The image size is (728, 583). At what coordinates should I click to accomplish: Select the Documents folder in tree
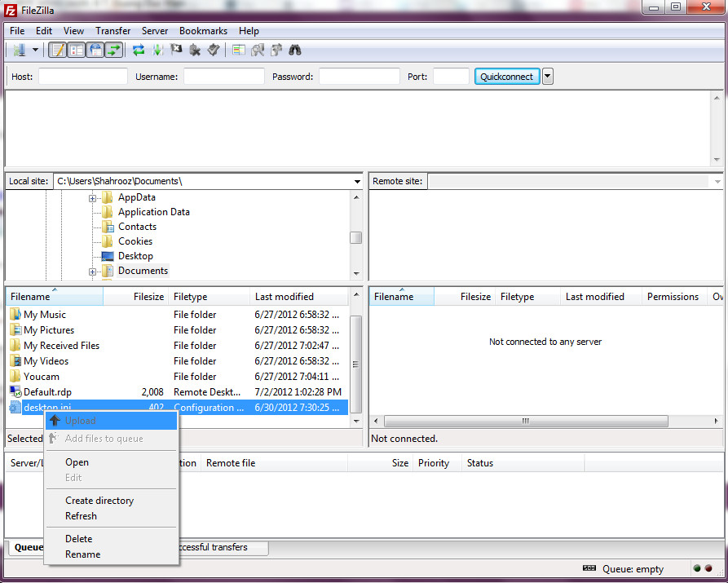tap(143, 271)
